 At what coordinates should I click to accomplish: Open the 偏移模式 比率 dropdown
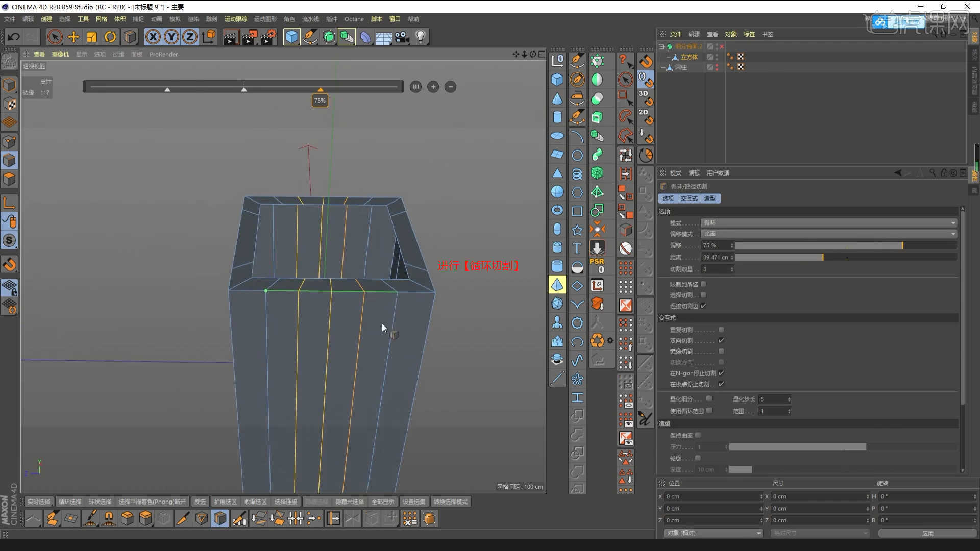829,234
